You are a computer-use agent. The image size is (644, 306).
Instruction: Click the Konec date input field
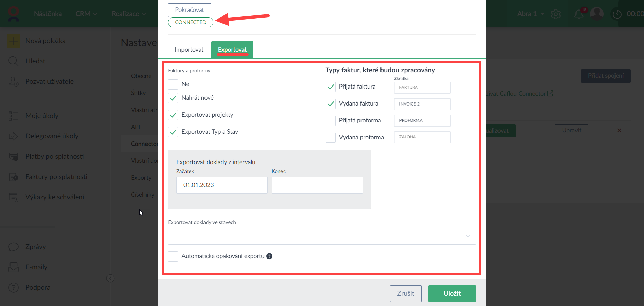(x=317, y=185)
